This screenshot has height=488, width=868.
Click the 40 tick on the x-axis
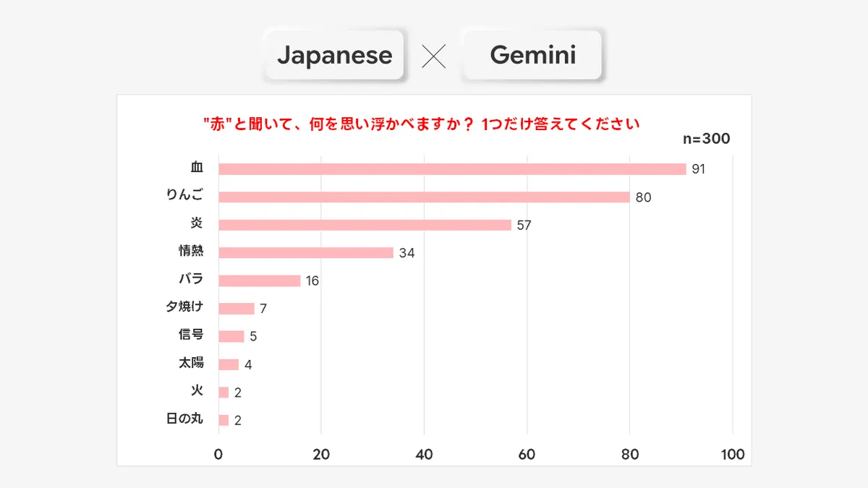coord(424,455)
